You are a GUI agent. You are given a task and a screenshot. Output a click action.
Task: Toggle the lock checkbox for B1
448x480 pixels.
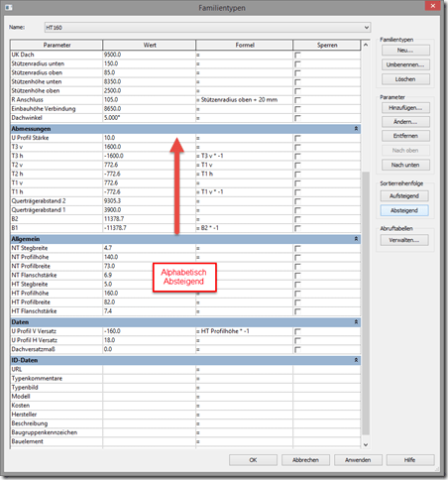tap(297, 228)
